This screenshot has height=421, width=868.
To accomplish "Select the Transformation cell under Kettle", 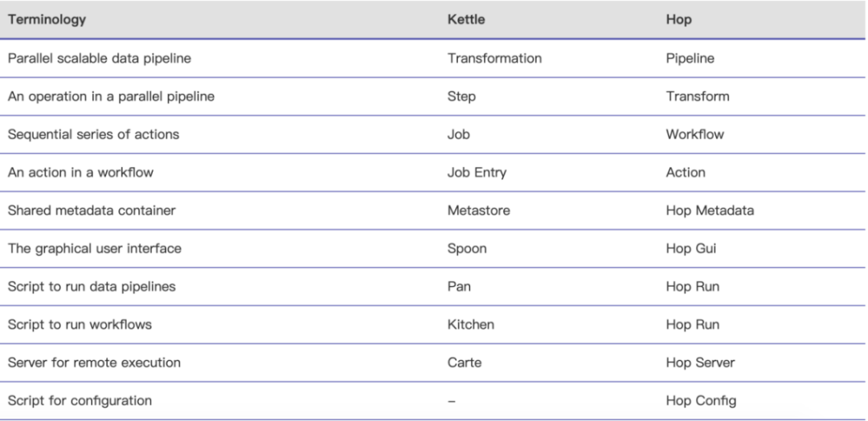I will click(x=494, y=59).
